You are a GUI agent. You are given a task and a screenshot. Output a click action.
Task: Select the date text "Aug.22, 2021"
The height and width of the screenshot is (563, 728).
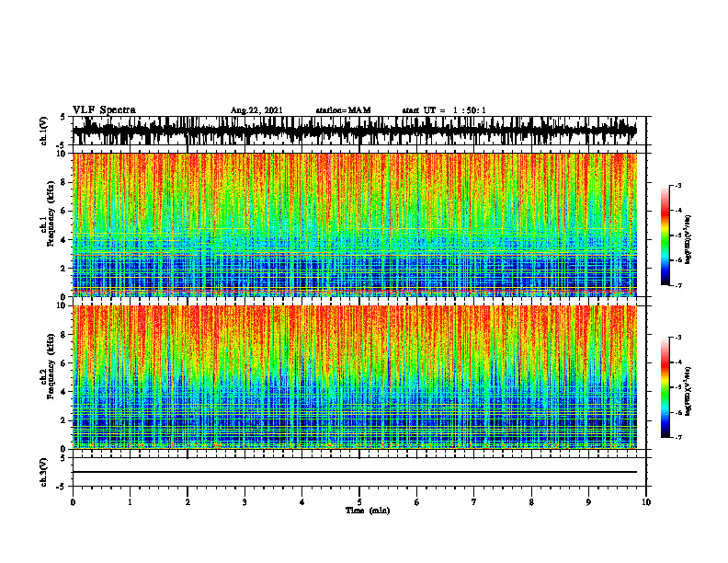(256, 110)
